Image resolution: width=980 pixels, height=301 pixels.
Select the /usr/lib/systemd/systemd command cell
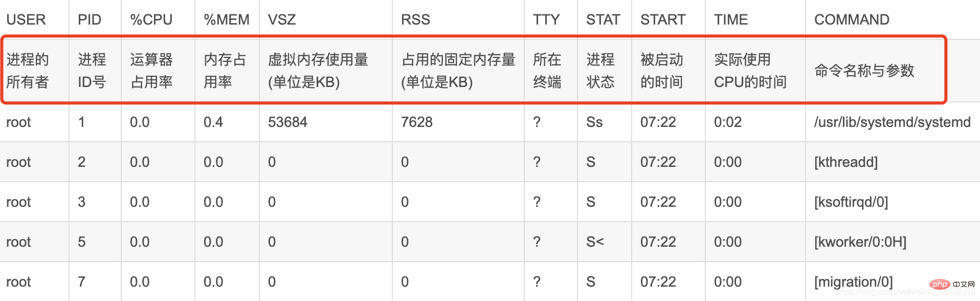coord(893,122)
